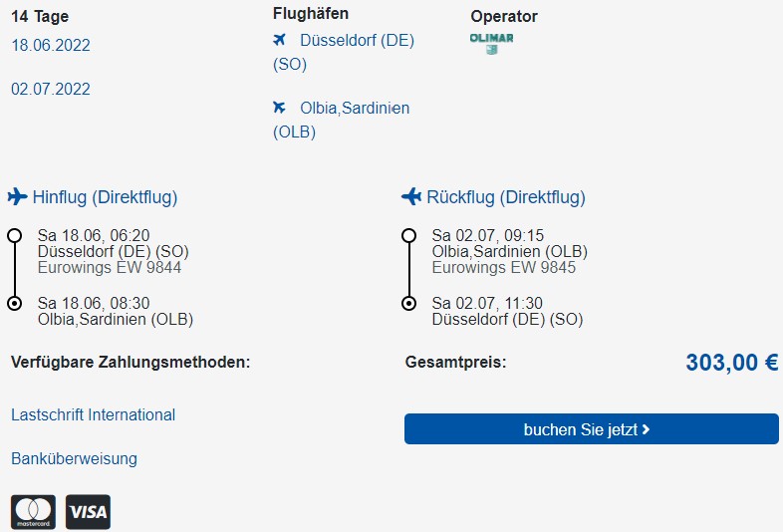Screen dimensions: 783x532
Task: Open the Lastschrift International link
Action: pyautogui.click(x=93, y=414)
